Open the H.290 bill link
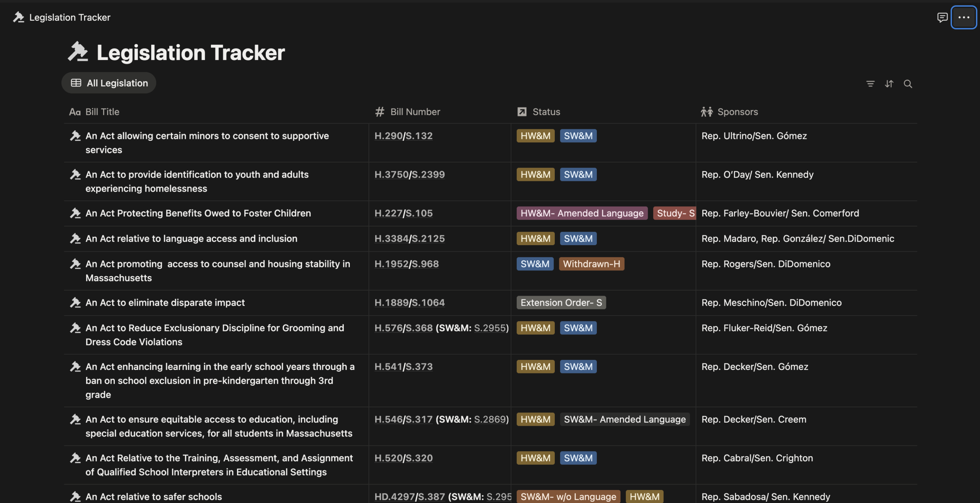Screen dimensions: 980x503 [x=388, y=136]
